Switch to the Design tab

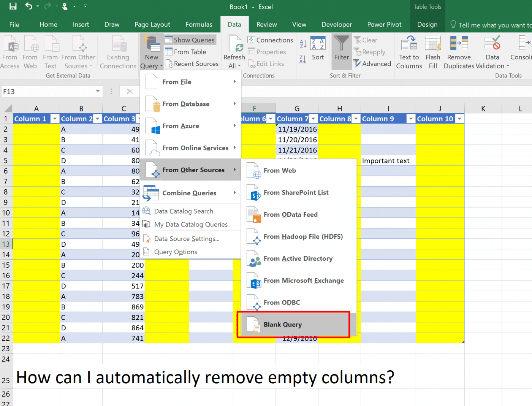427,24
